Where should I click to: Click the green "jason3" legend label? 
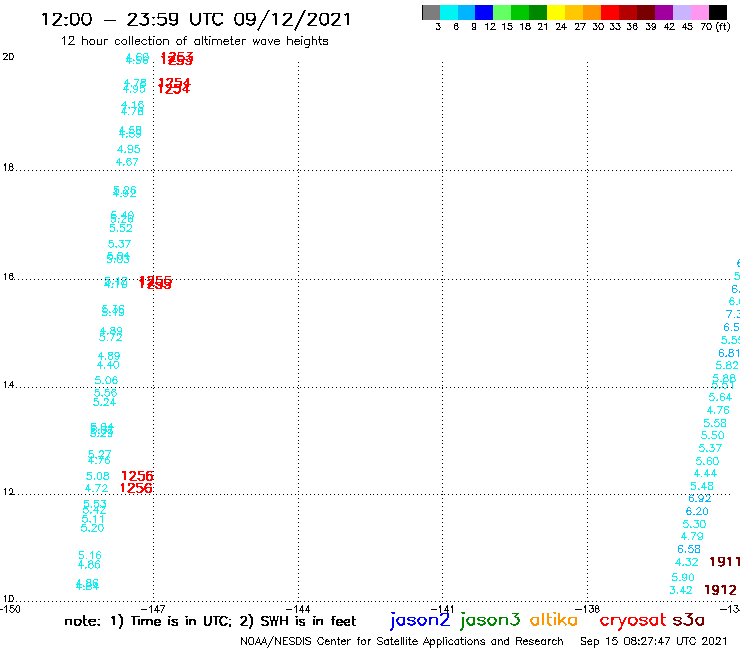coord(490,620)
